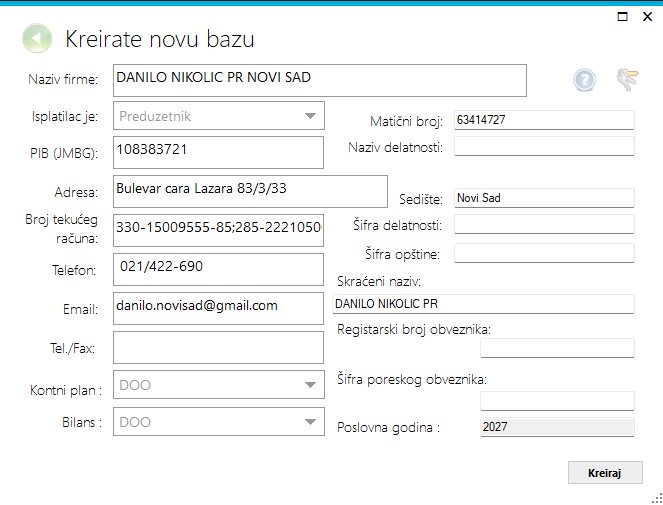
Task: Click the Broj tekućeg računa field
Action: 218,231
